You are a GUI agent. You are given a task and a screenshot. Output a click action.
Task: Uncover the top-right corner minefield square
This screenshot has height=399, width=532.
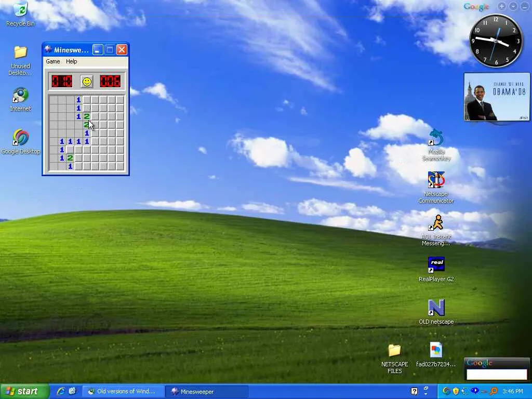(120, 100)
